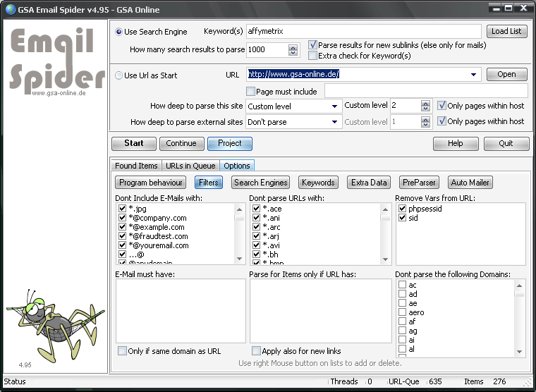Screen dimensions: 536x392
Task: Click the search results count spinner
Action: click(x=293, y=50)
